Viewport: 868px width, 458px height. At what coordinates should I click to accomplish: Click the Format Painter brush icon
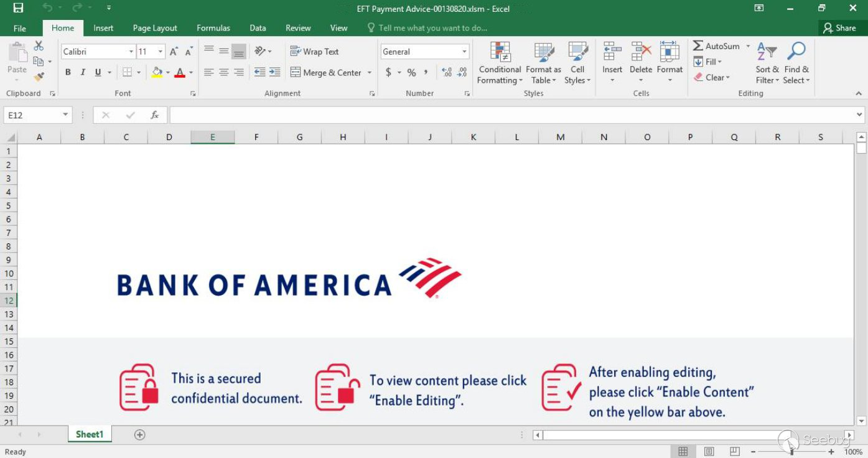point(39,77)
